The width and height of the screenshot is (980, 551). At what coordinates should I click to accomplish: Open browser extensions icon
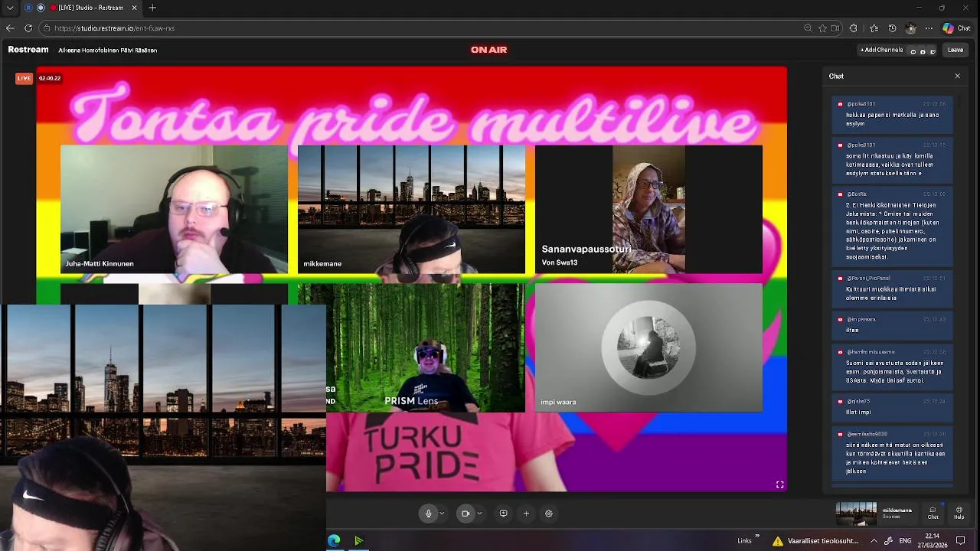click(854, 28)
